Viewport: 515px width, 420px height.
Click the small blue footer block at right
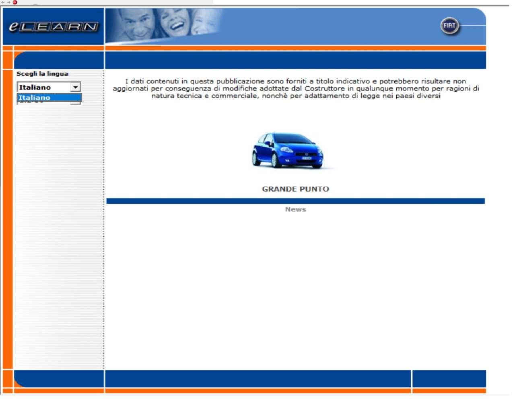tap(449, 379)
